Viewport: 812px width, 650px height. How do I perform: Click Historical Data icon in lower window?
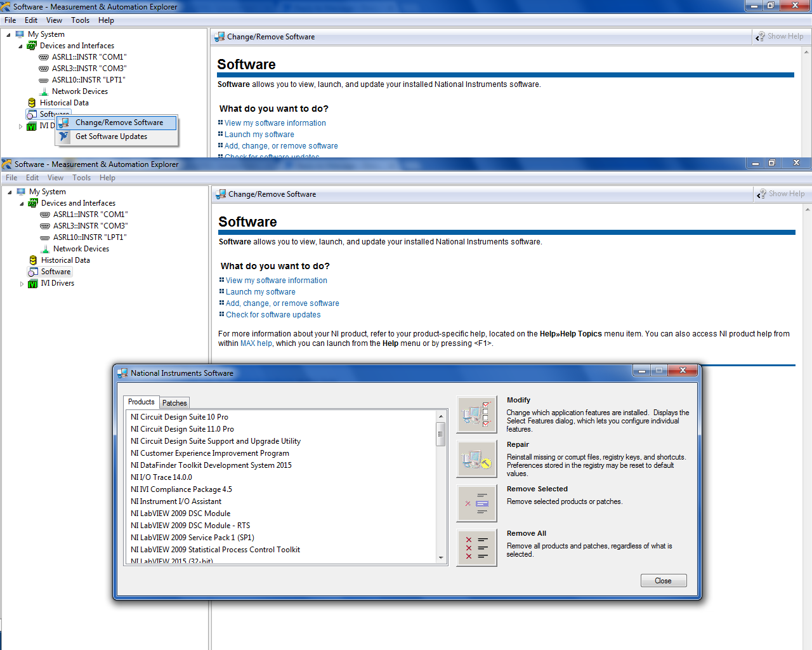tap(33, 260)
